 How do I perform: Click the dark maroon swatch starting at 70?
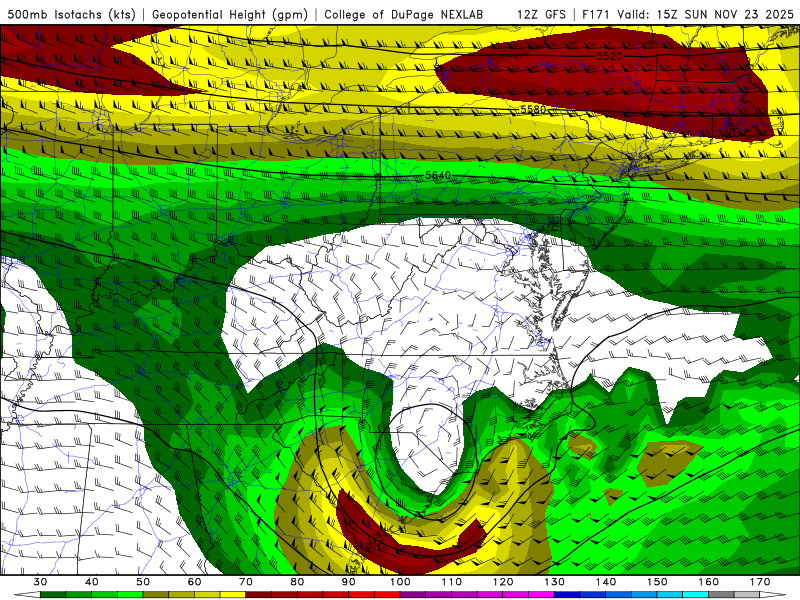(x=259, y=595)
